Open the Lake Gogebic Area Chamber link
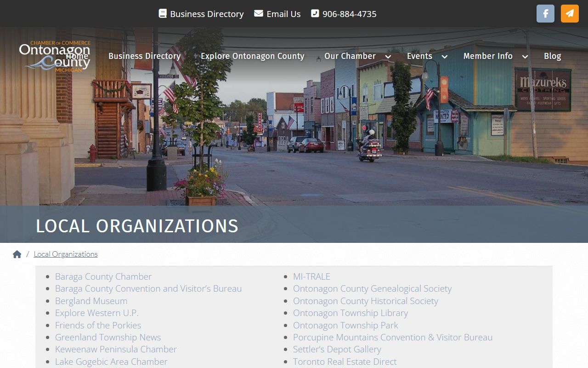Screen dimensions: 588x368 (111, 362)
